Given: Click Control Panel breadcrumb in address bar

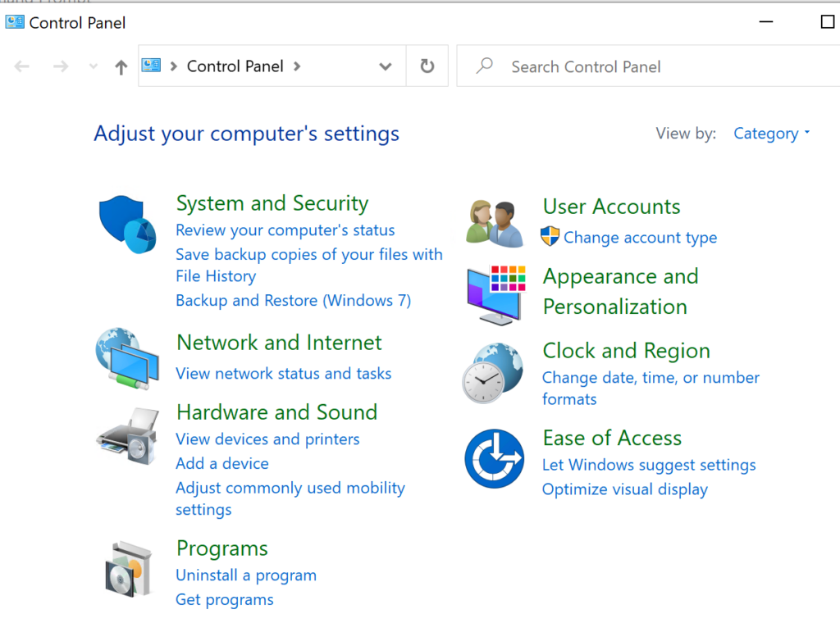Looking at the screenshot, I should (x=235, y=66).
